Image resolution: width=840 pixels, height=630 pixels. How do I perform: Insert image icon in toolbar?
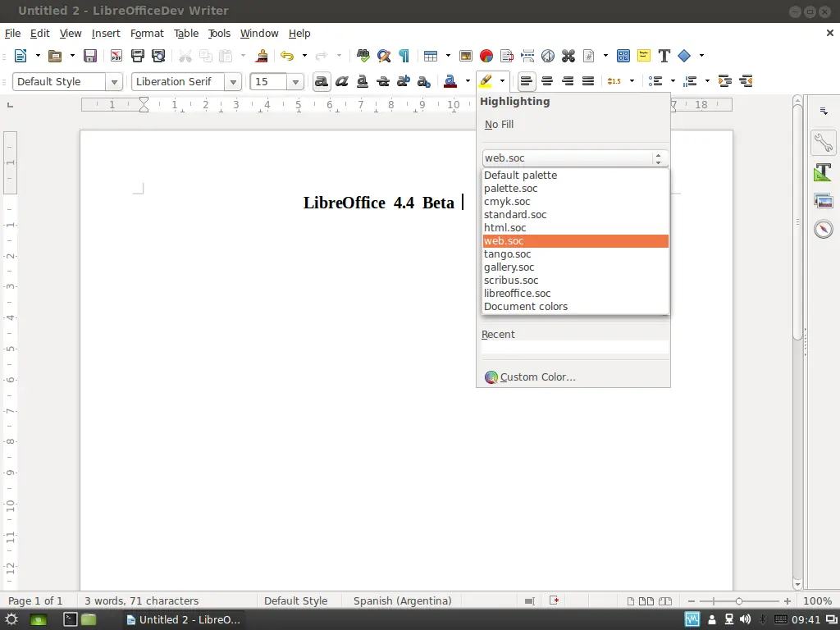(x=466, y=56)
